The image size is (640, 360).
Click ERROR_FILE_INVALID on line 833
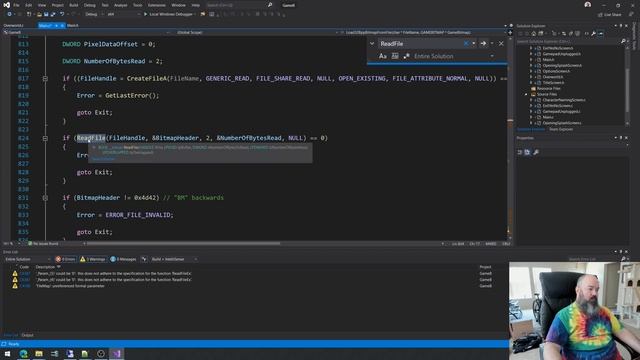pos(139,215)
